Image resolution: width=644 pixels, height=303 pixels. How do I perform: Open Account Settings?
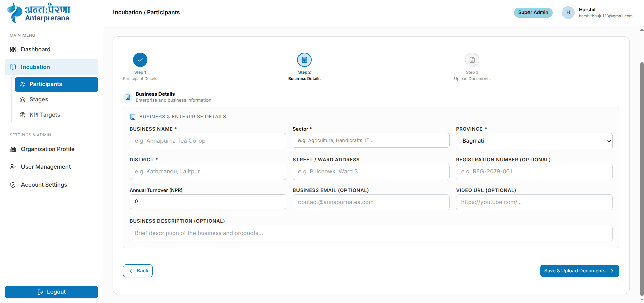(x=51, y=185)
